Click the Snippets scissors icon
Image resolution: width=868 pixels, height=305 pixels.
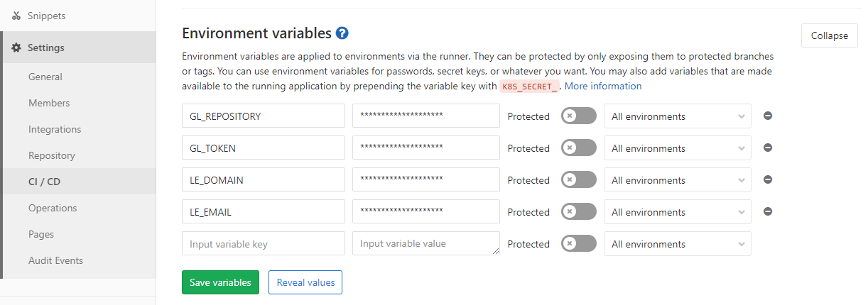pos(16,16)
